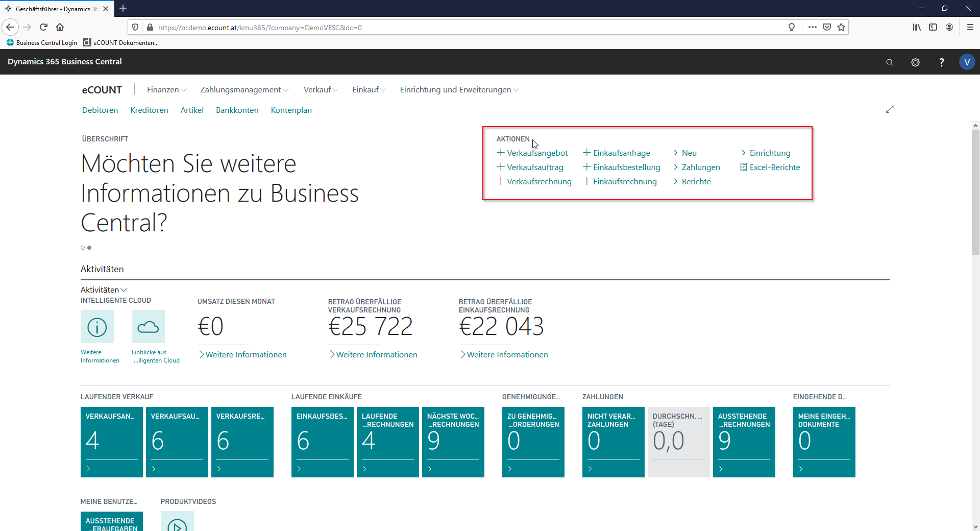Image resolution: width=980 pixels, height=531 pixels.
Task: Go to browser home page
Action: [60, 27]
